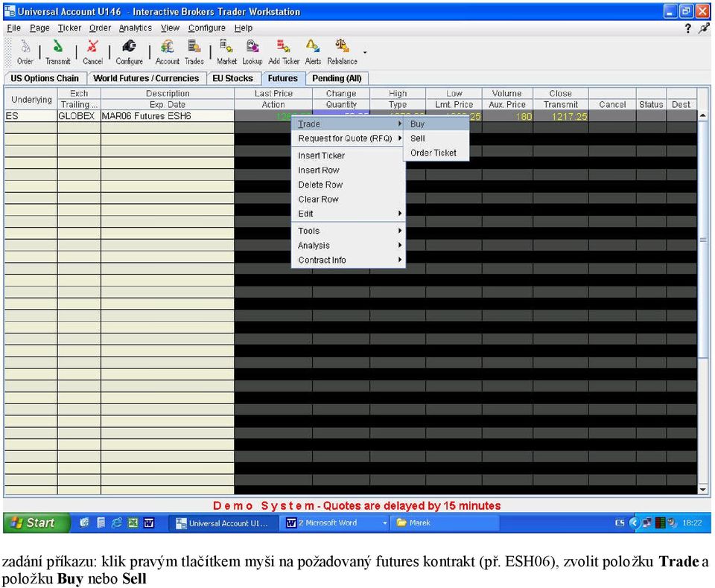Click the Status column header
Screen dimensions: 715x588
[x=651, y=104]
